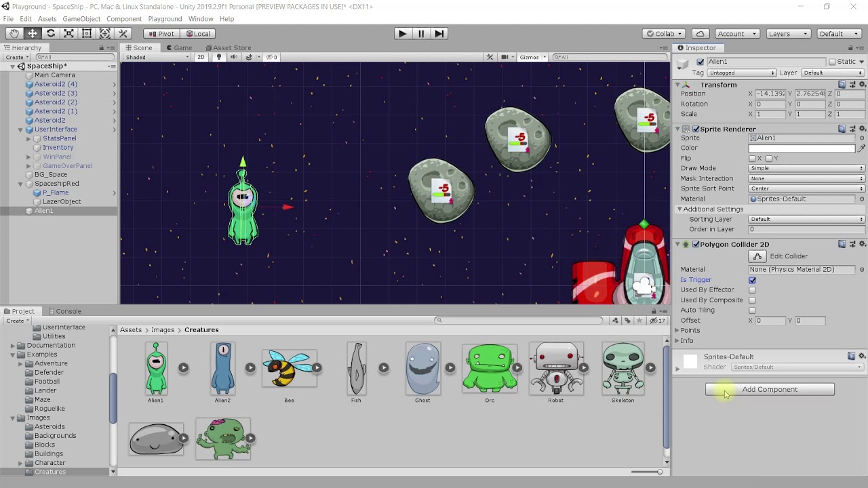The image size is (868, 488).
Task: Click the Edit Collider icon button
Action: 757,256
